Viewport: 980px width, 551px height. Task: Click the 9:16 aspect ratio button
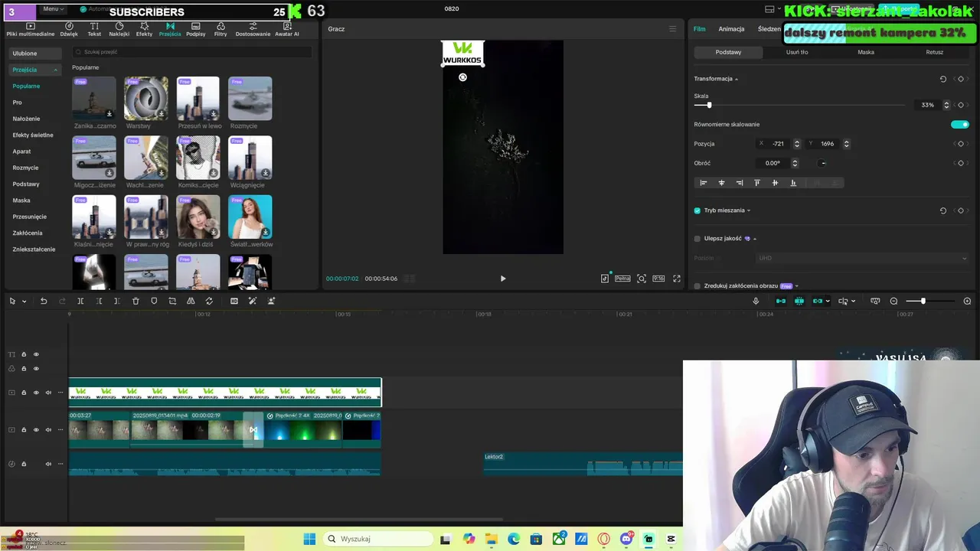[658, 279]
